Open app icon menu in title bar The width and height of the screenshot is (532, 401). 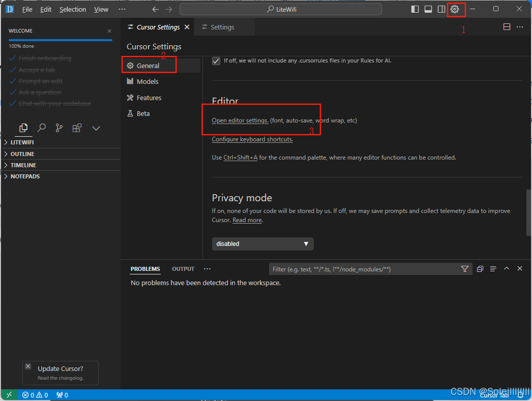[x=10, y=9]
